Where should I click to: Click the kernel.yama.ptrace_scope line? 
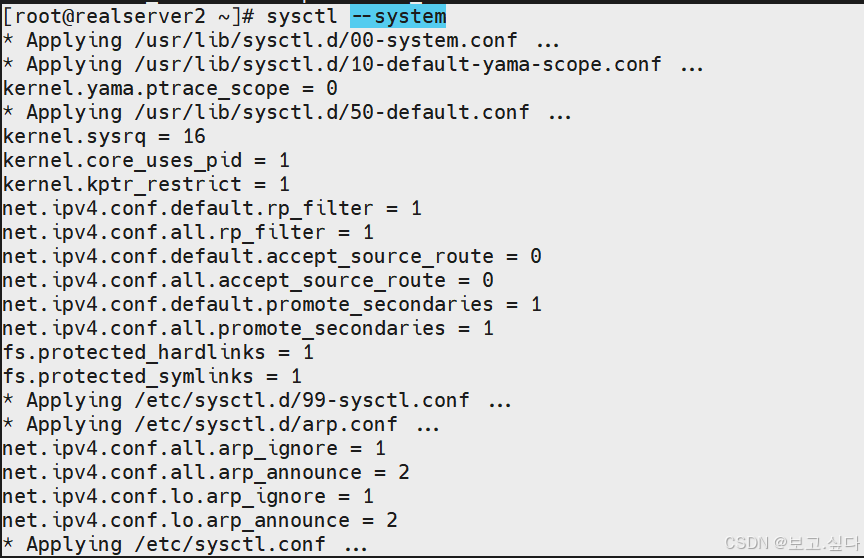pos(170,88)
